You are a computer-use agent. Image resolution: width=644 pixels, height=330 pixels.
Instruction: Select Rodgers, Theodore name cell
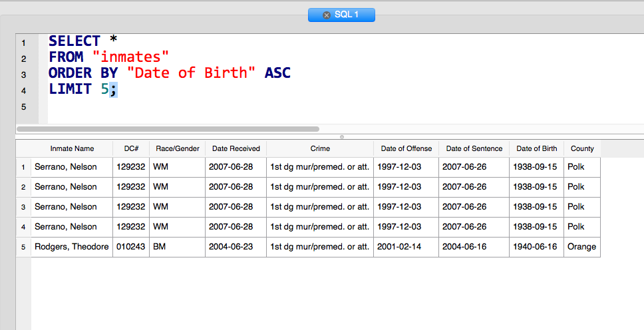72,247
